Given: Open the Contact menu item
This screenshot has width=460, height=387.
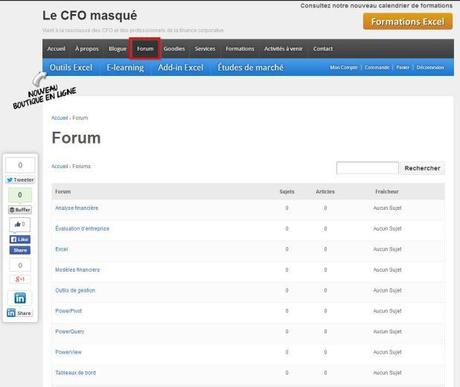Looking at the screenshot, I should pos(323,49).
